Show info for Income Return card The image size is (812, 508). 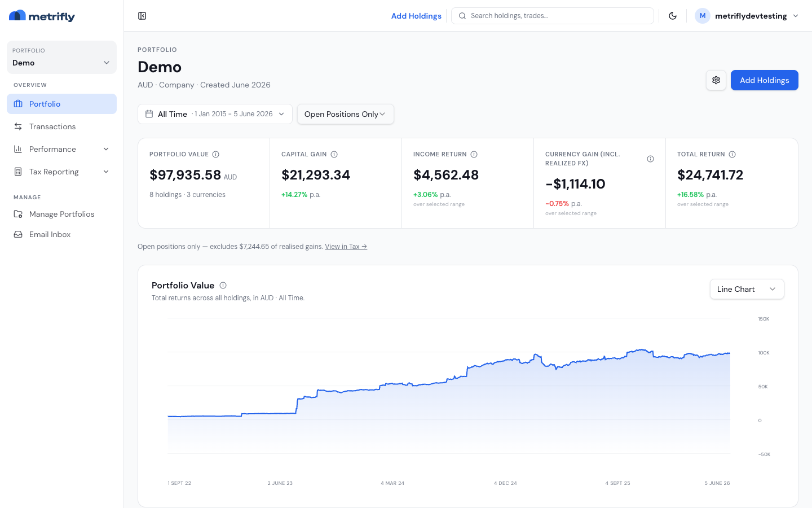coord(474,154)
